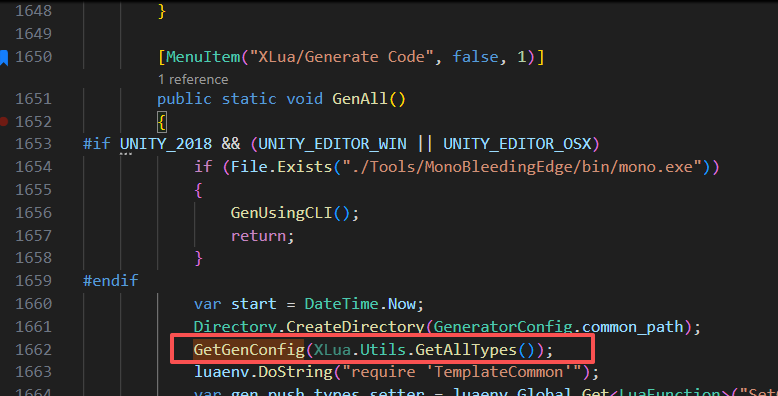Click line number 1654 in the gutter
Image resolution: width=778 pixels, height=396 pixels.
pos(33,167)
